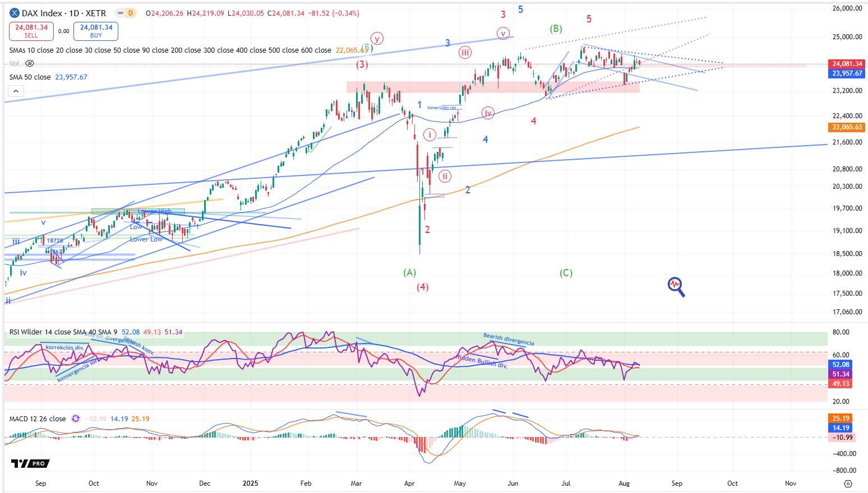Image resolution: width=868 pixels, height=493 pixels.
Task: Click the blue magnifier pulse icon on chart
Action: (676, 287)
